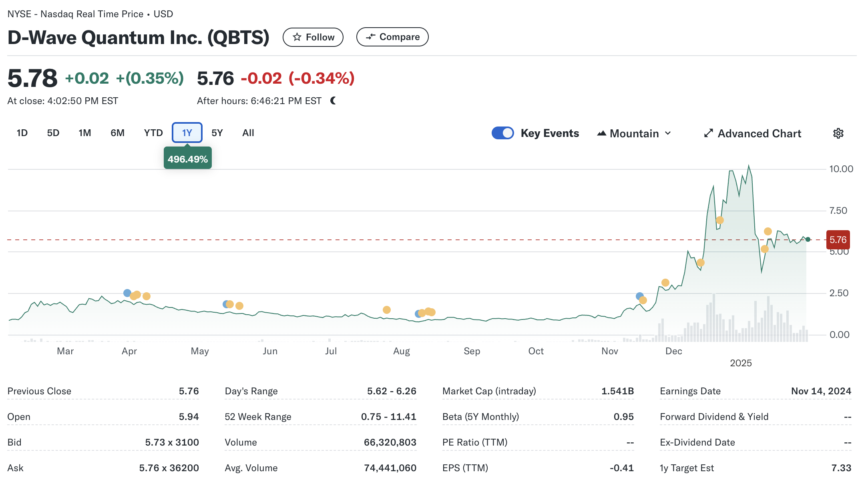Click the after-hours moon icon
The height and width of the screenshot is (486, 868).
[x=333, y=101]
